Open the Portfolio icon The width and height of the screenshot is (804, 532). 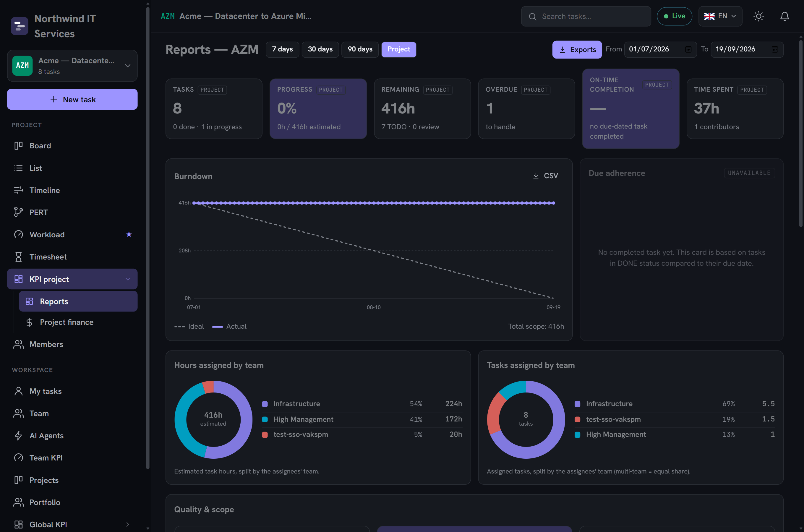(18, 502)
